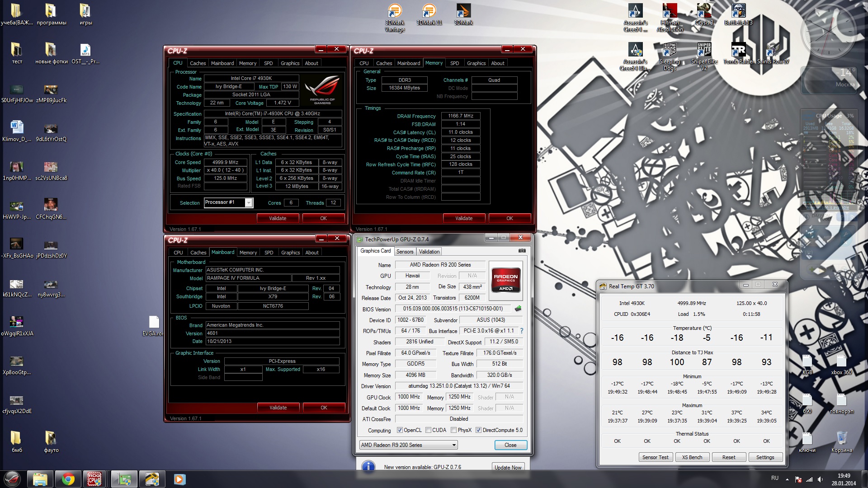Click the GPU-Z screenshot camera icon

pyautogui.click(x=522, y=251)
